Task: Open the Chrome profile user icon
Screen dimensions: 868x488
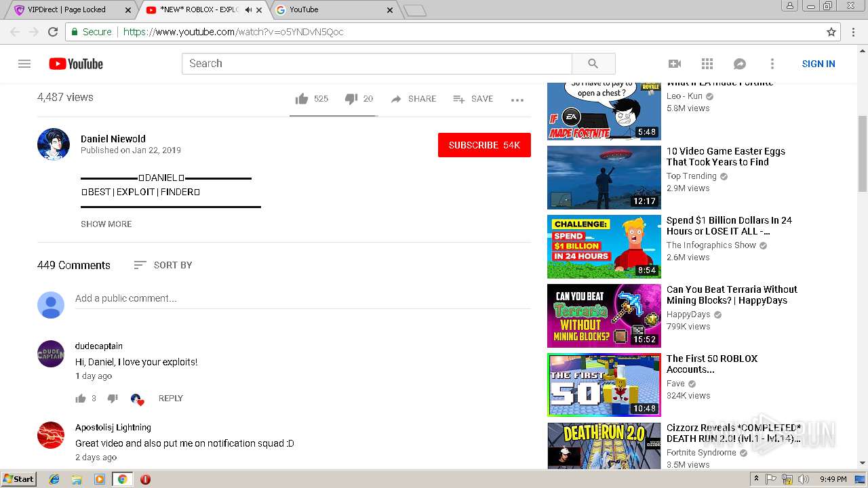Action: pyautogui.click(x=790, y=6)
